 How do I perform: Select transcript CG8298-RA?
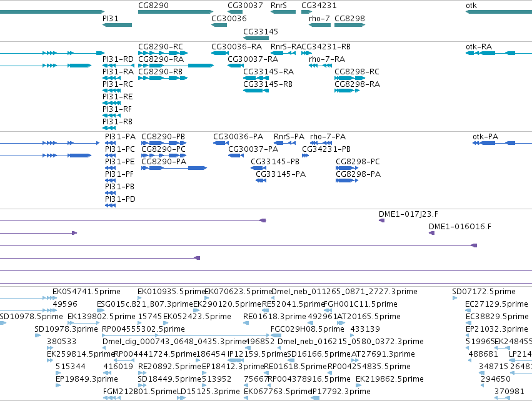point(347,91)
